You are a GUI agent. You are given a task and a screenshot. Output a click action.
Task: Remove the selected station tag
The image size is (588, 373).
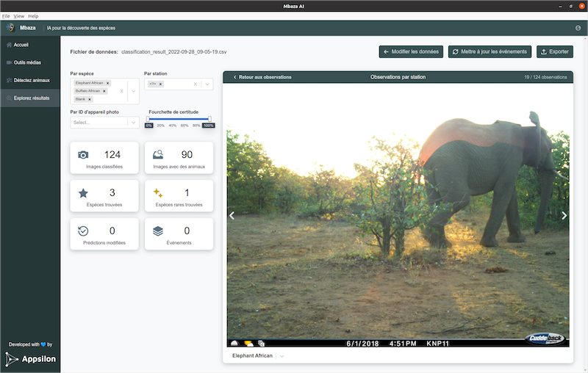point(160,84)
